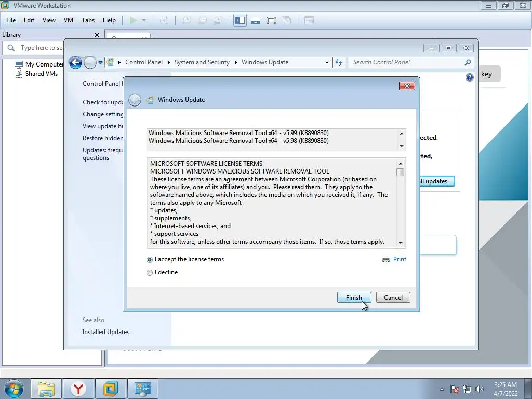
Task: Select My Computer in Library tree
Action: pyautogui.click(x=39, y=64)
